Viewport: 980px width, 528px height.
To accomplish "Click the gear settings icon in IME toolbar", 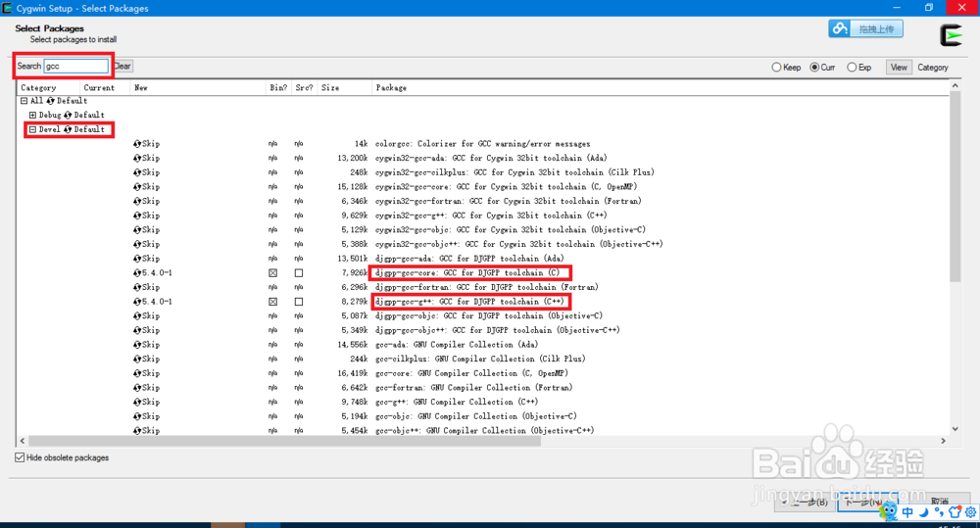I will [970, 512].
